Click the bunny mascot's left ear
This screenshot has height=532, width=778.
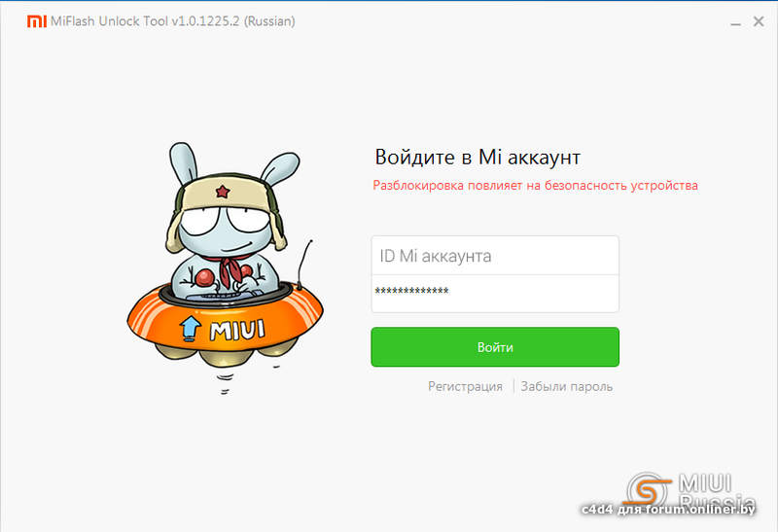[x=183, y=162]
